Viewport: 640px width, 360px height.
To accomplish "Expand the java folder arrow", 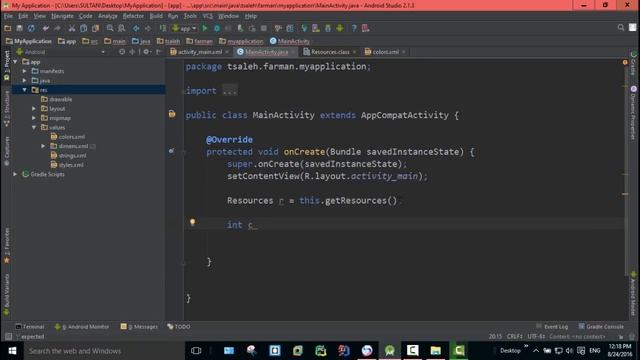I will (24, 80).
